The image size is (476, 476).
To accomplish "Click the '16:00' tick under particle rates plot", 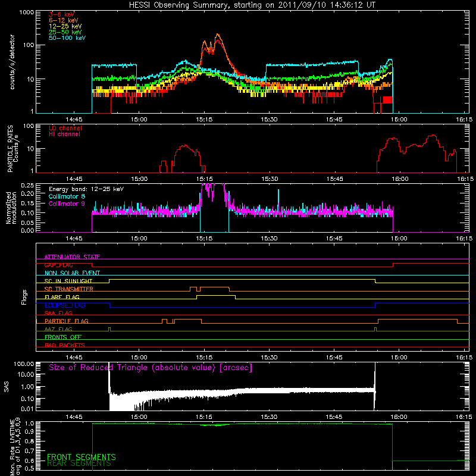I will coord(399,179).
